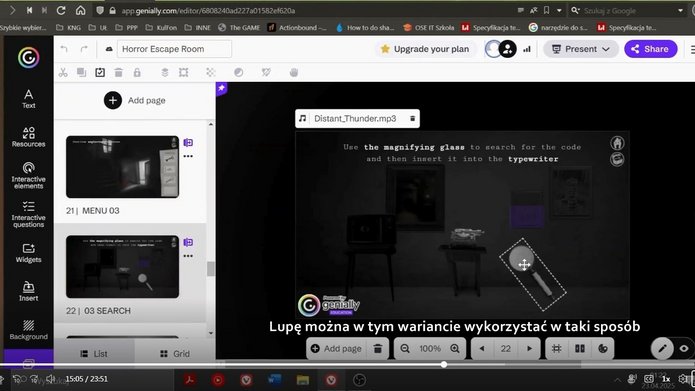Click the cut scissors icon
This screenshot has width=695, height=391.
[x=63, y=72]
